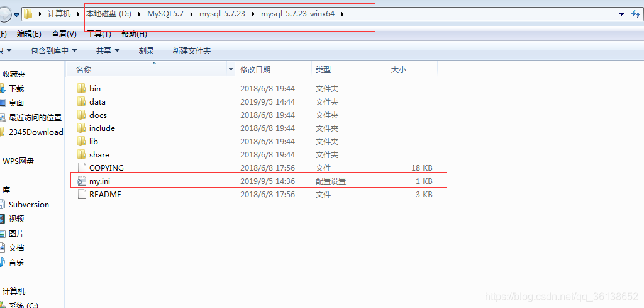Select the COPYING file icon
644x308 pixels.
tap(81, 168)
